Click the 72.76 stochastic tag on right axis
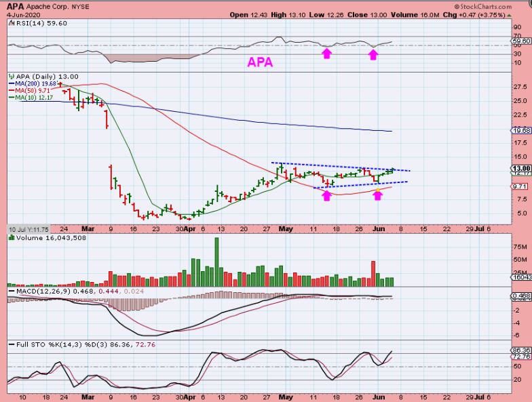This screenshot has height=402, width=532. (x=521, y=357)
